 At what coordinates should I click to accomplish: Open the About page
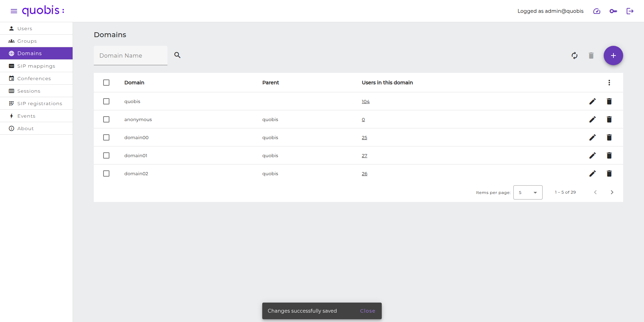click(36, 128)
